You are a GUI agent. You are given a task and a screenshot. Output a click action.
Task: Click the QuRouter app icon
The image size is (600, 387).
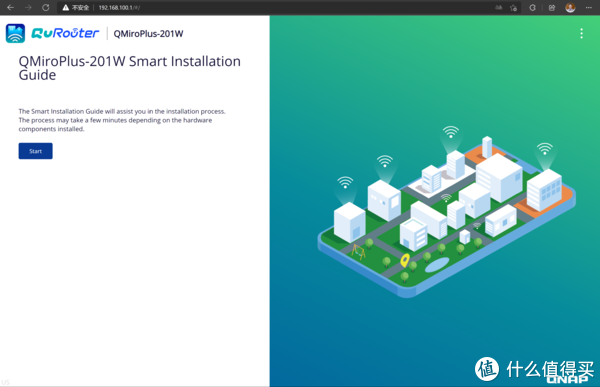15,33
